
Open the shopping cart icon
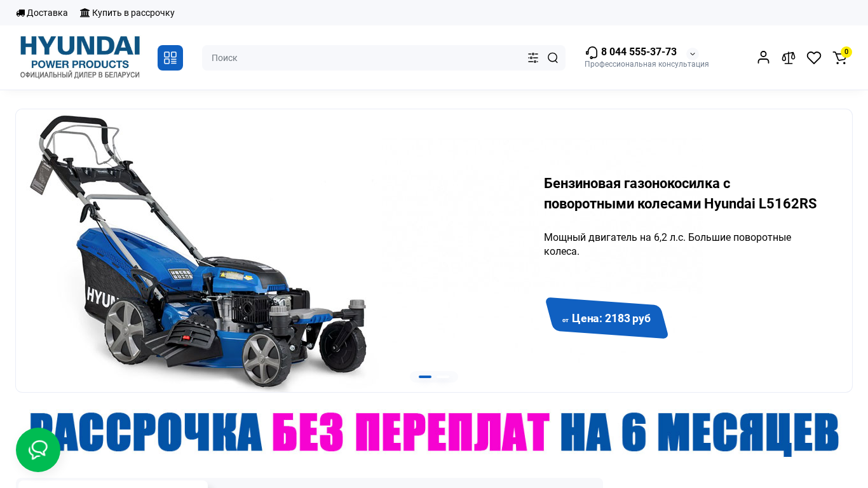tap(840, 58)
